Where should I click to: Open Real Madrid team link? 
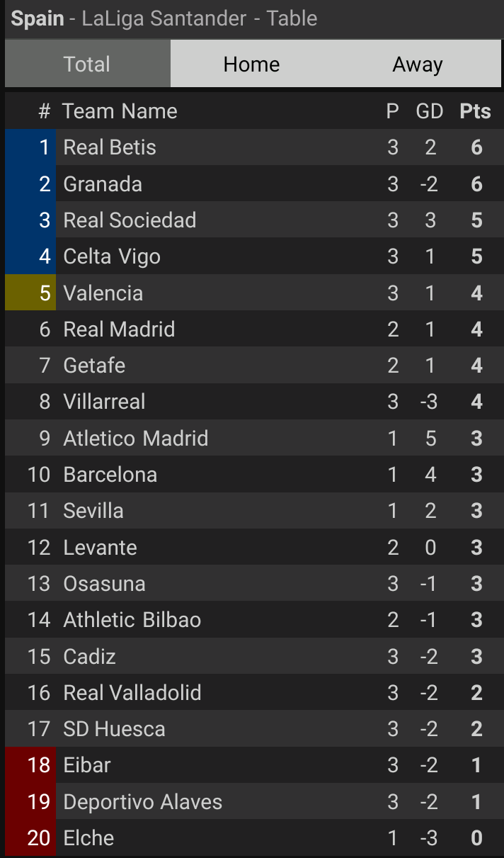(119, 329)
